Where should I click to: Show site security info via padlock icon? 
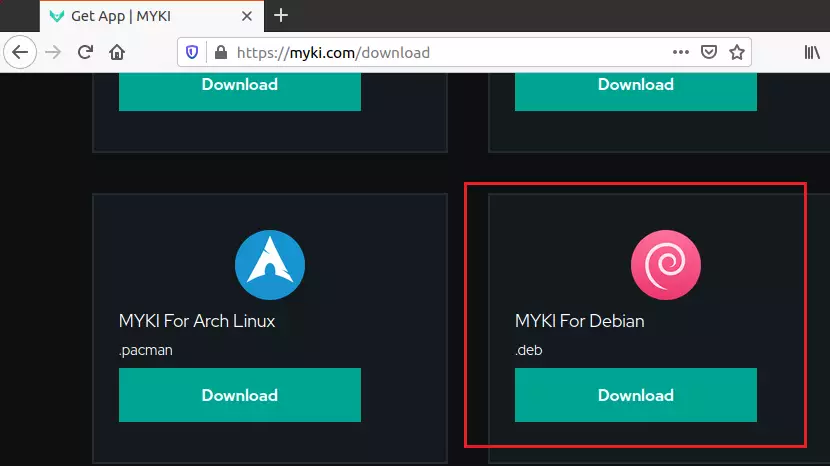pyautogui.click(x=221, y=52)
